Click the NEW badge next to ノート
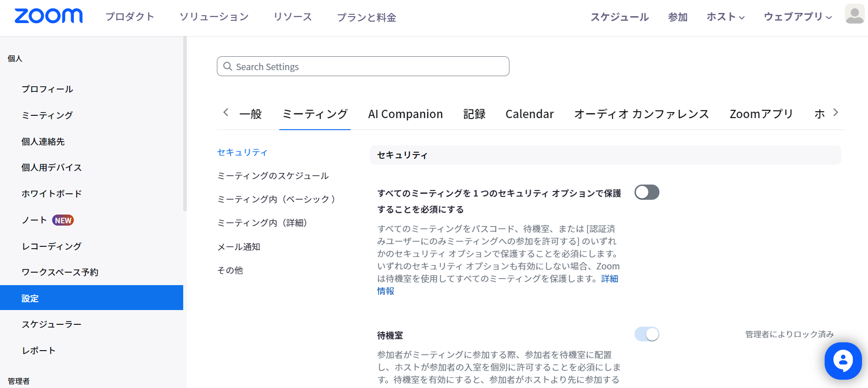Screen dimensions: 868x388 63,221
